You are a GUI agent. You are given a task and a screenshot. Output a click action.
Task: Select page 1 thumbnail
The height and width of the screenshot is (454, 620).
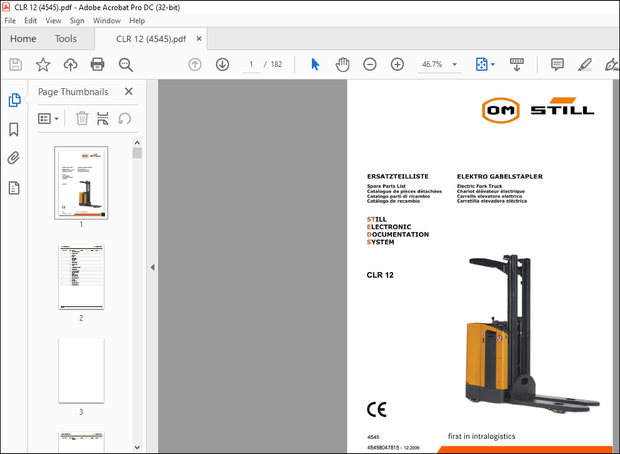pyautogui.click(x=81, y=183)
